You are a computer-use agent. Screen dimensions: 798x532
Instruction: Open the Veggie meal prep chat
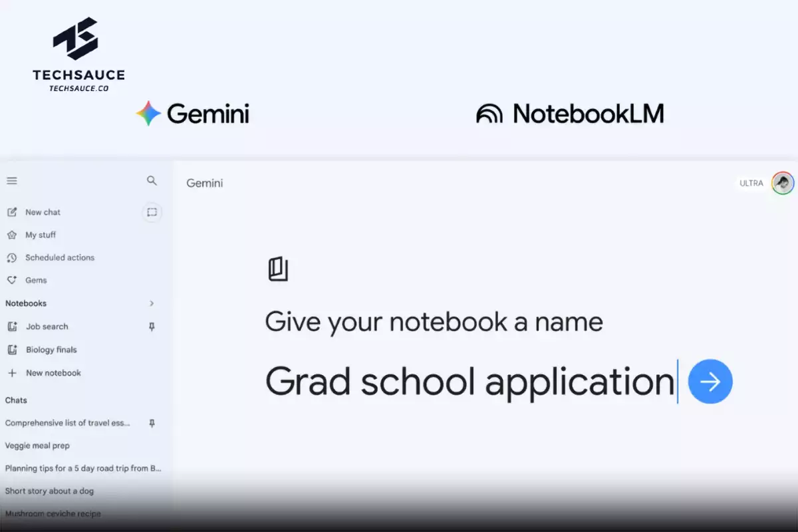click(37, 446)
